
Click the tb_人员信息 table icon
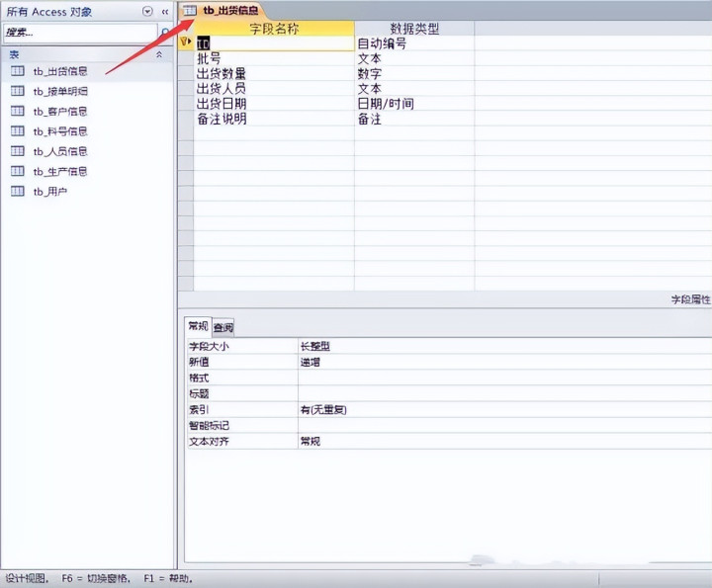pyautogui.click(x=17, y=151)
